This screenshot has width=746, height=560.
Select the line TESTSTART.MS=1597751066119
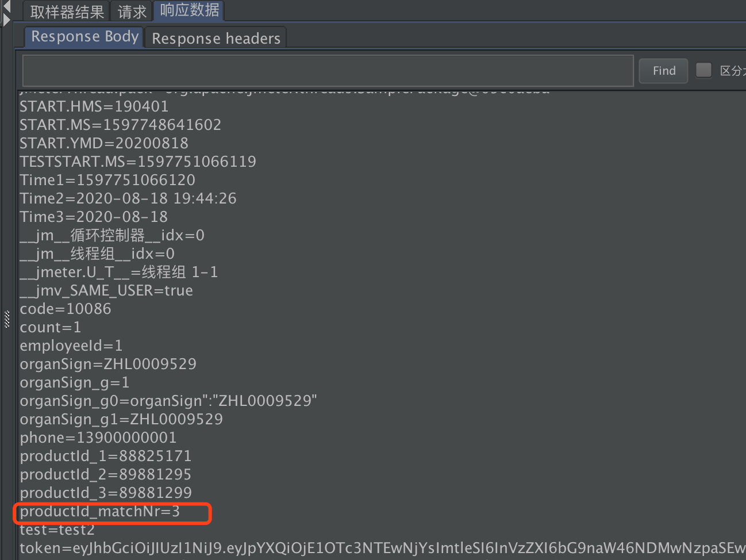138,162
